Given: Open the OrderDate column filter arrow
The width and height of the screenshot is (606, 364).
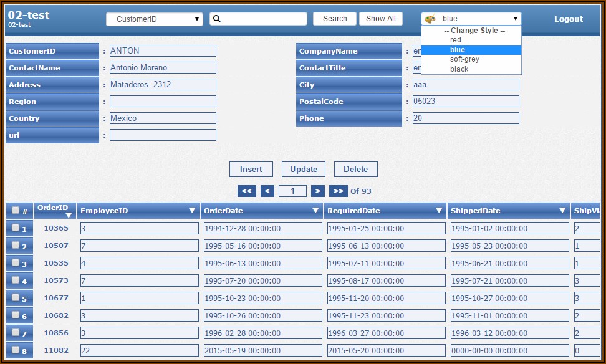Looking at the screenshot, I should tap(314, 210).
